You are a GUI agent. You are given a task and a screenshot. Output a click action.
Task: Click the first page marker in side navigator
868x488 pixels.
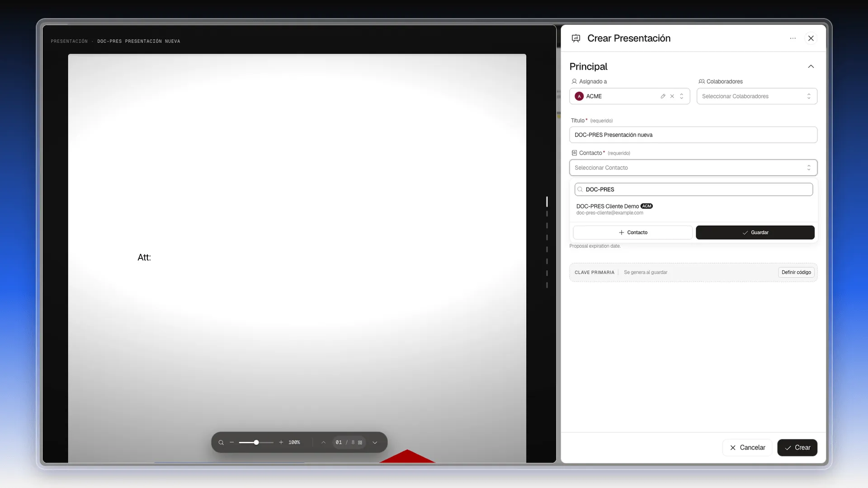tap(547, 202)
